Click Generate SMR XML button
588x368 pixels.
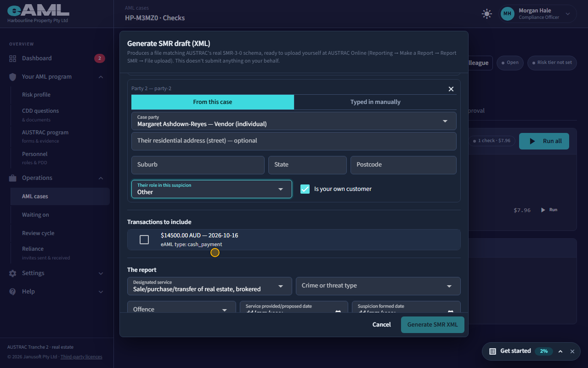(x=433, y=325)
